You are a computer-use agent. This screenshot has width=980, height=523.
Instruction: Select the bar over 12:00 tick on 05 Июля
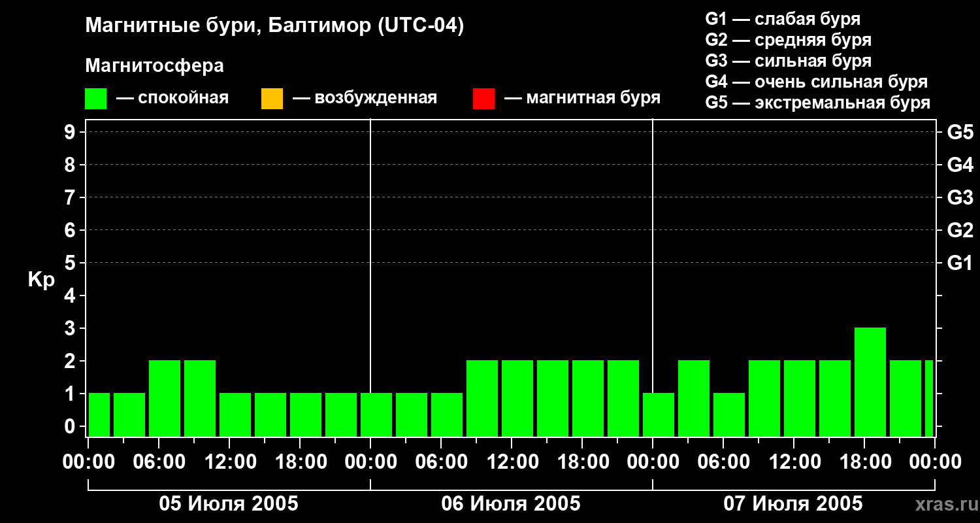(x=235, y=414)
